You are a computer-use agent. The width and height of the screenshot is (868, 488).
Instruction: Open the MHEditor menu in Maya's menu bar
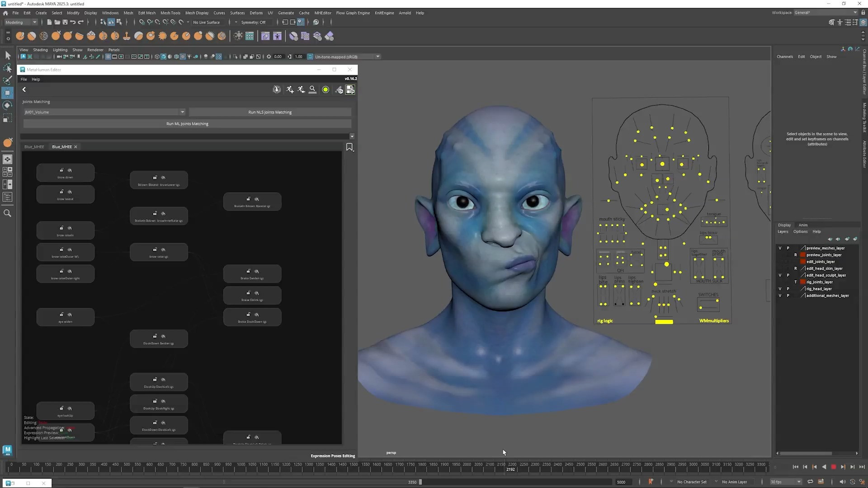[x=323, y=13]
